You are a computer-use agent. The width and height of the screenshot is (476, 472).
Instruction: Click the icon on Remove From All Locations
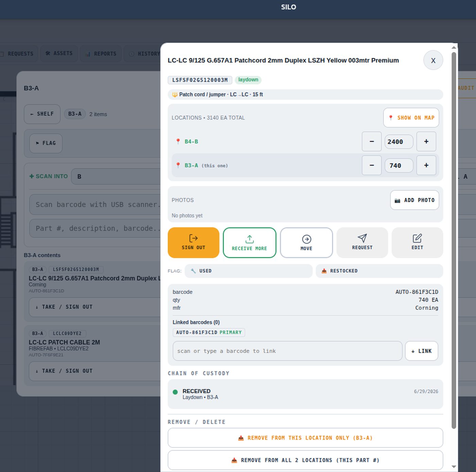point(234,460)
